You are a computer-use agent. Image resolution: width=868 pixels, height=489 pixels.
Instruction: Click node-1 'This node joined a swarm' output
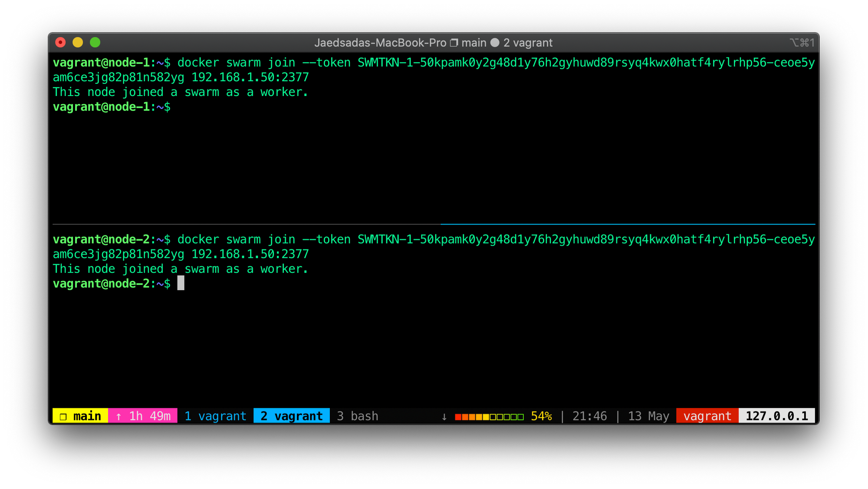pyautogui.click(x=181, y=92)
